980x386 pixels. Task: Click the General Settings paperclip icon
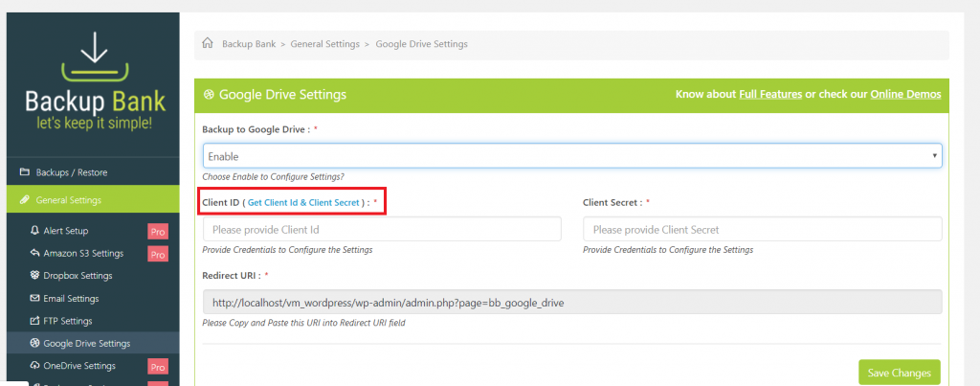pyautogui.click(x=24, y=200)
